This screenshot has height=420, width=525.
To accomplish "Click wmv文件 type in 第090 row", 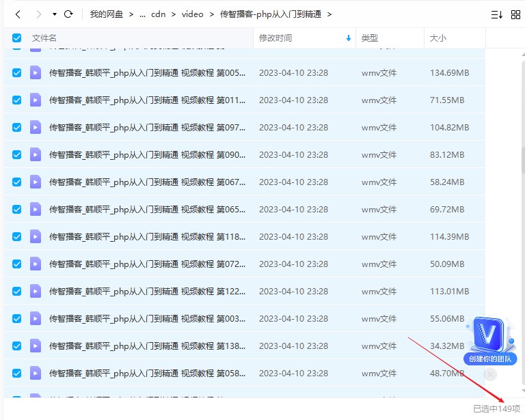I will click(379, 155).
